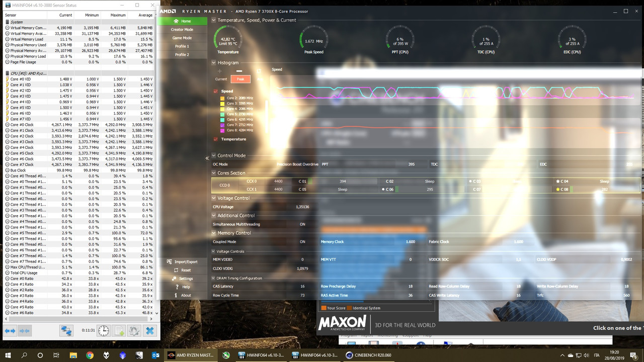Click the collapse columns arrows button in HWiNFO

pyautogui.click(x=25, y=330)
